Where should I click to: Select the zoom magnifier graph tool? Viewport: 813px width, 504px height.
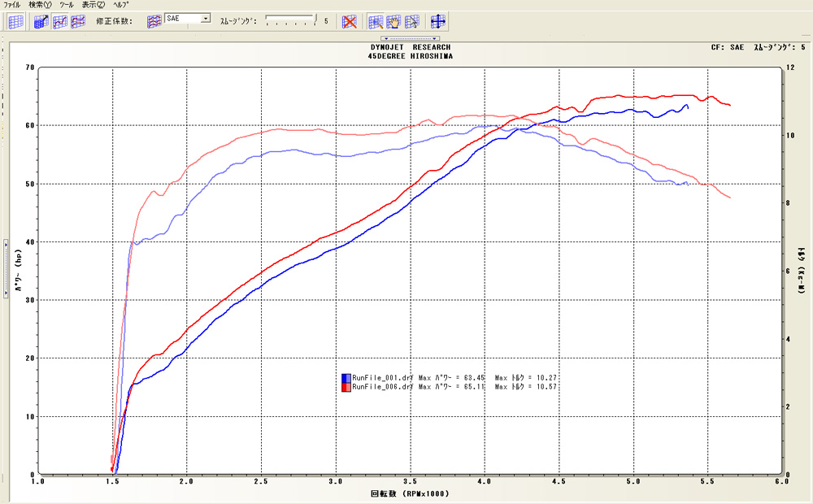[x=376, y=22]
